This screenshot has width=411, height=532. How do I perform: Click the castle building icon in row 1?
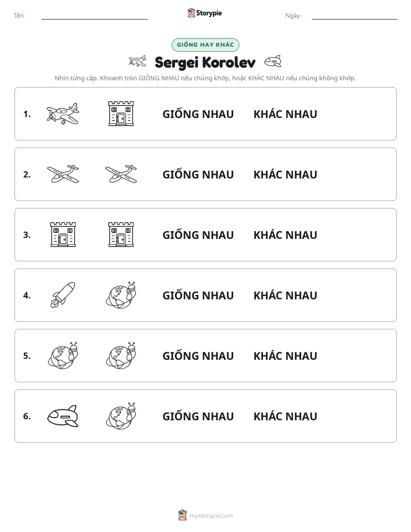point(121,113)
